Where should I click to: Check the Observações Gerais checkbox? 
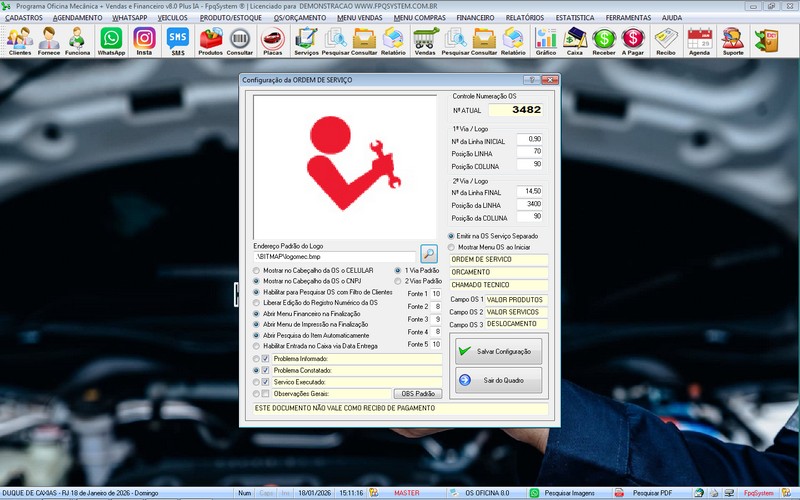[265, 394]
